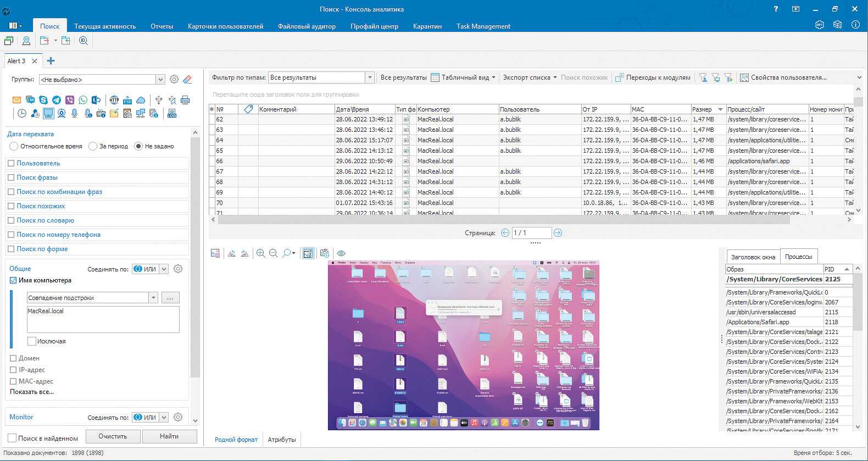The height and width of the screenshot is (461, 868).
Task: Open the 'Группы' dropdown list
Action: tap(160, 80)
